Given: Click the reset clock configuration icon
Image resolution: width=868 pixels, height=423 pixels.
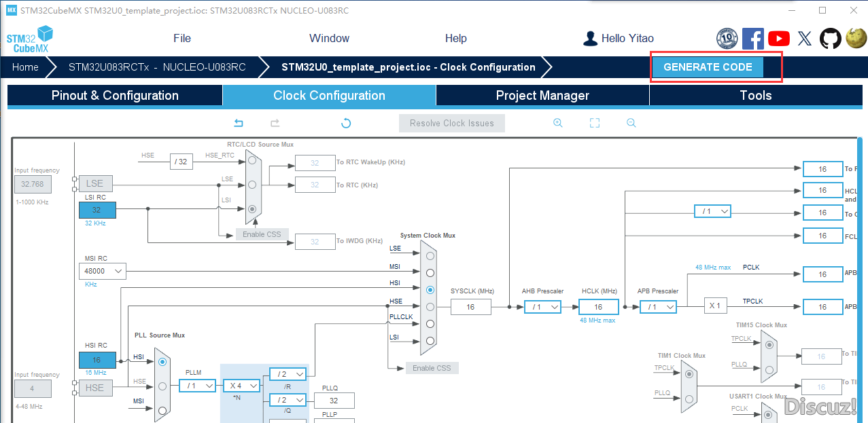Looking at the screenshot, I should pyautogui.click(x=346, y=123).
